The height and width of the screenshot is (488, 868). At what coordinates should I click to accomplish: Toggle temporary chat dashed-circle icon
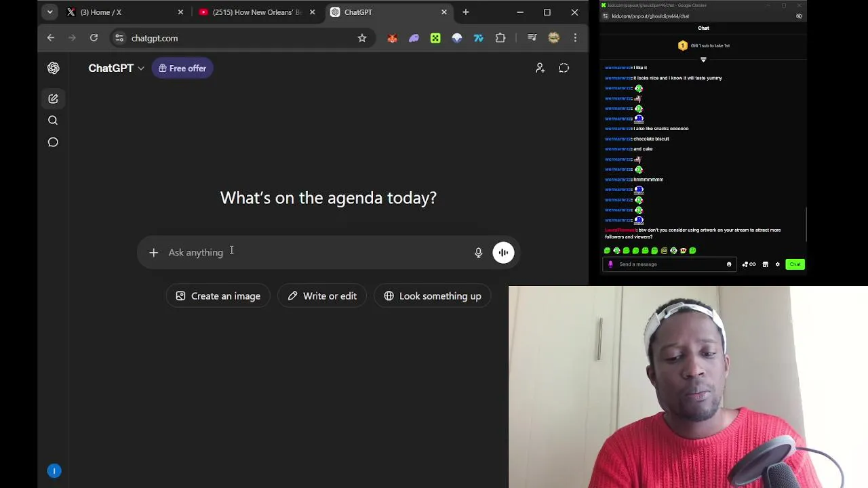[x=564, y=68]
